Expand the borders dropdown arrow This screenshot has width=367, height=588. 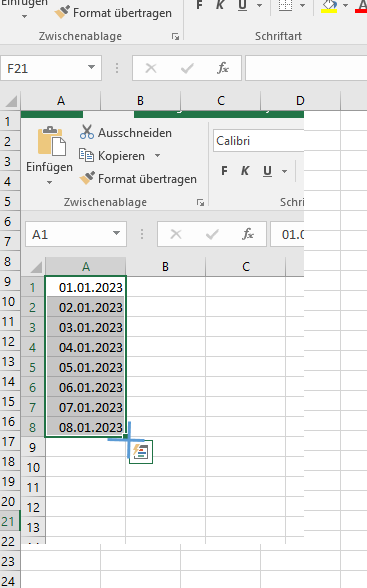[303, 6]
